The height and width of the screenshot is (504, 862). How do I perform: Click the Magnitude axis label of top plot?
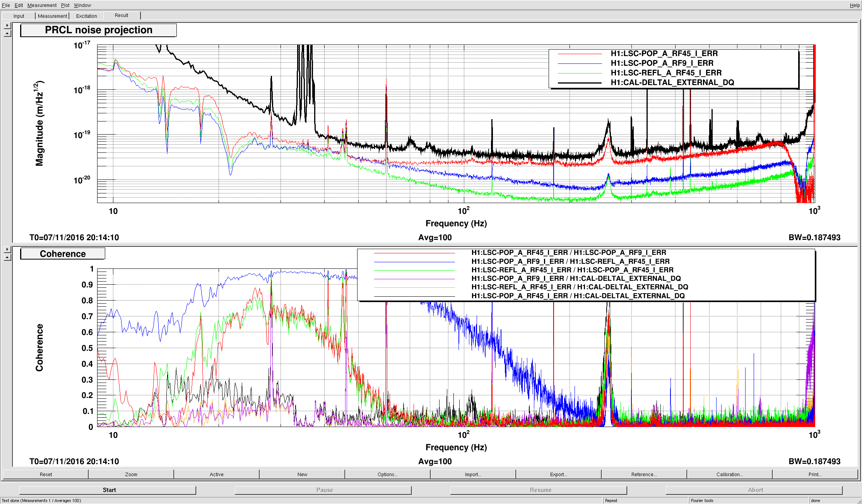pyautogui.click(x=39, y=123)
